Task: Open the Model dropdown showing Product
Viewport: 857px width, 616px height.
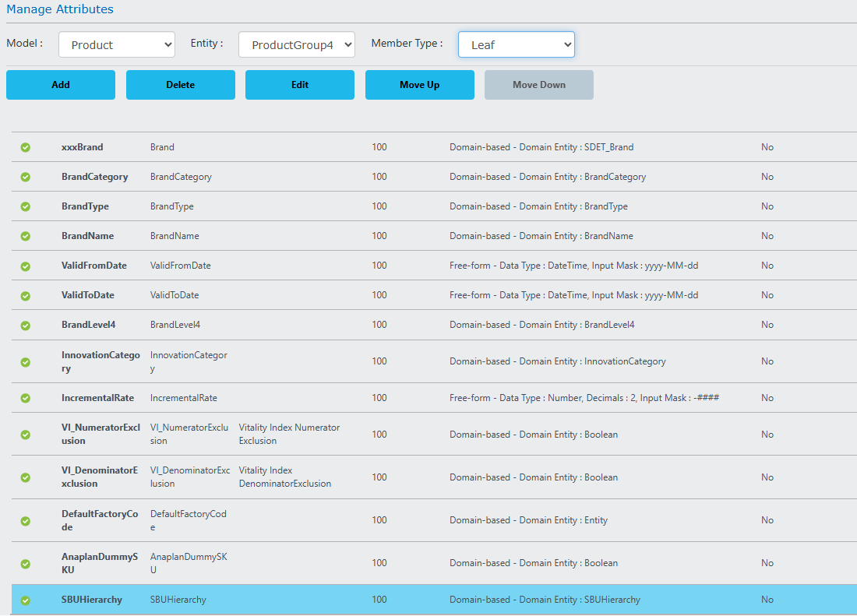Action: click(116, 44)
